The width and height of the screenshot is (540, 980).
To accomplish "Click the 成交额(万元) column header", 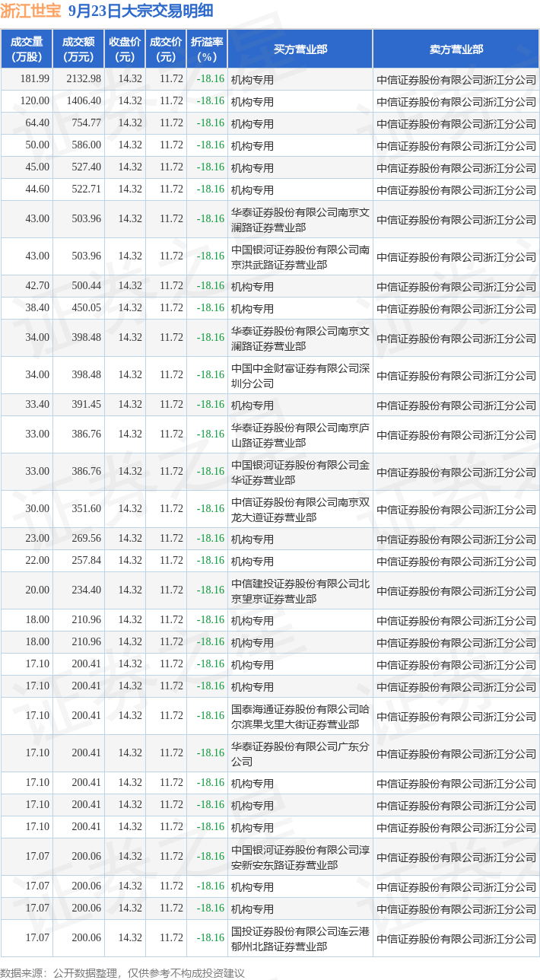I will pos(78,49).
